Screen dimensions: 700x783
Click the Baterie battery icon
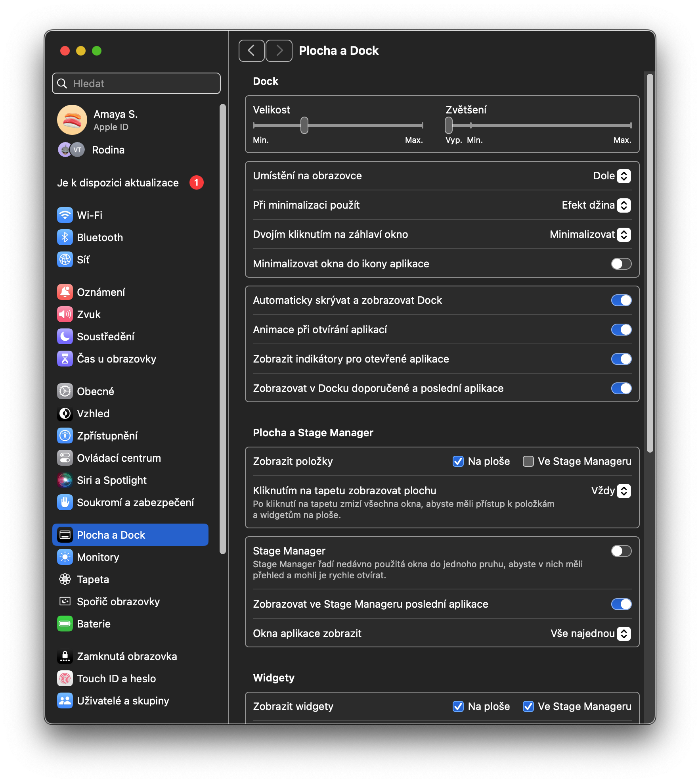coord(65,624)
